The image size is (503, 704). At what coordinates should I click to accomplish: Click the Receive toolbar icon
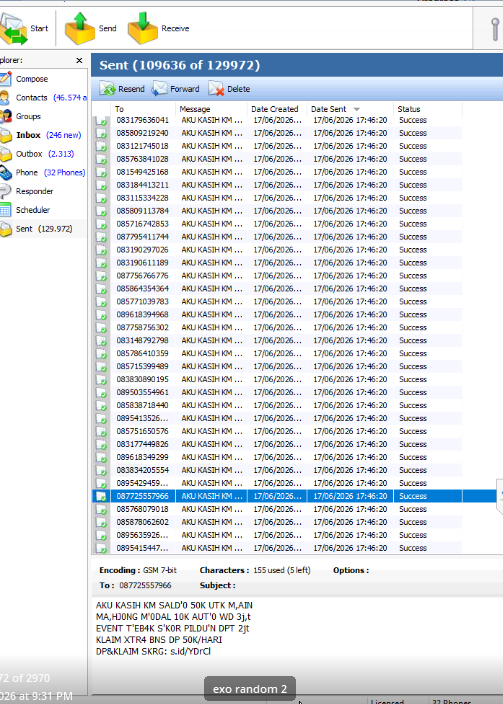tap(143, 28)
